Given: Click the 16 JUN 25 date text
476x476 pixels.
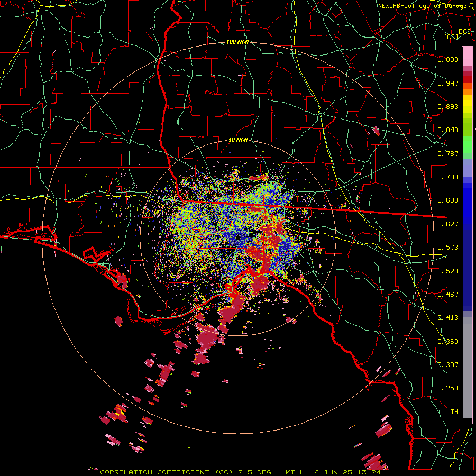Looking at the screenshot, I should coord(330,472).
